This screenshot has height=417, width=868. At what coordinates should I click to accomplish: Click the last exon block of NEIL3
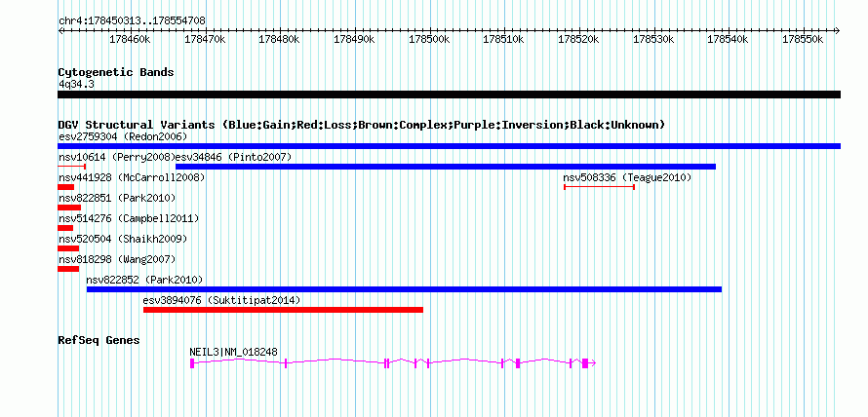coord(585,362)
